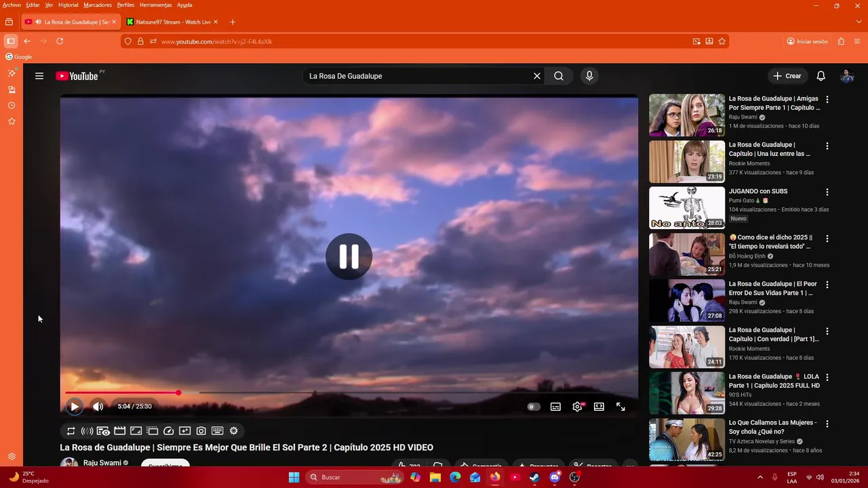Go to the YouTube home logo
Image resolution: width=868 pixels, height=488 pixels.
[77, 76]
